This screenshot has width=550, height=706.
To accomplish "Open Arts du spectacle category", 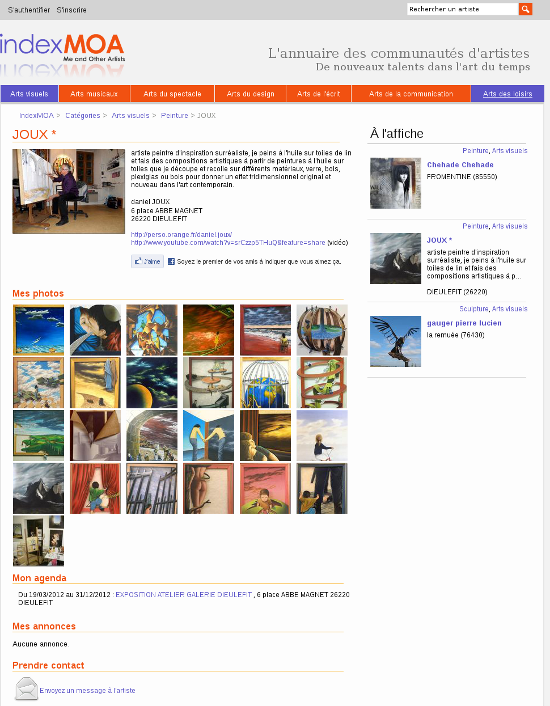I will pyautogui.click(x=172, y=94).
